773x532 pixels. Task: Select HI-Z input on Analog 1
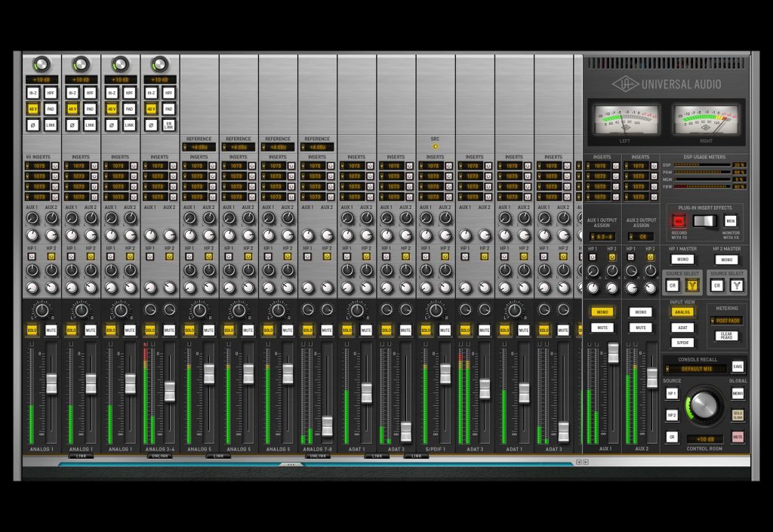pyautogui.click(x=33, y=93)
